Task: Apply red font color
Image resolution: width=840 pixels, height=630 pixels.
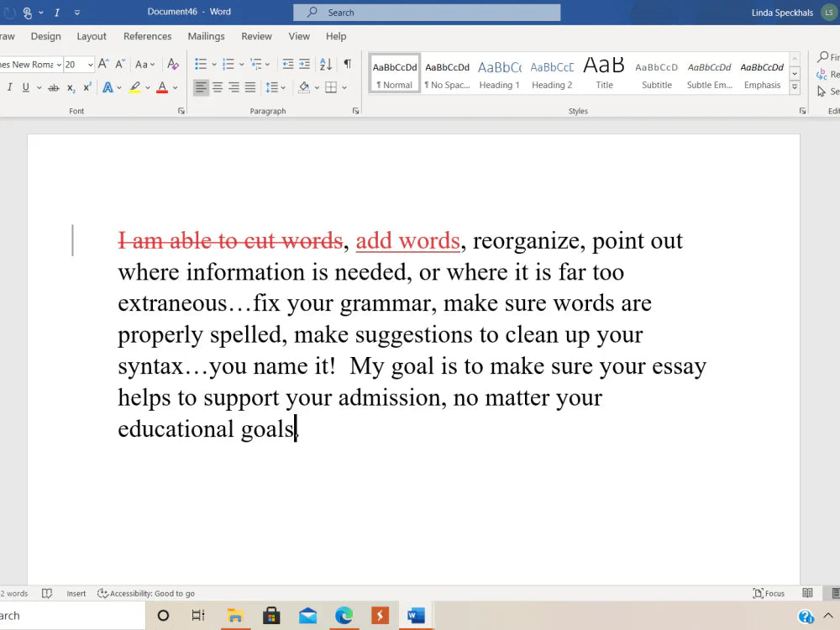Action: (x=162, y=87)
